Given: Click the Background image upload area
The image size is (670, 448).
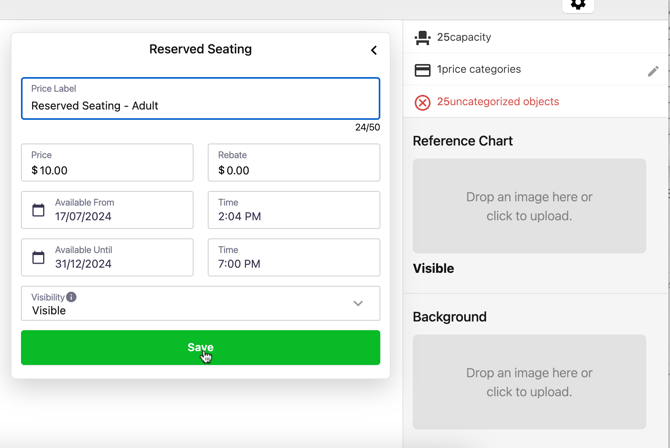Looking at the screenshot, I should click(529, 382).
